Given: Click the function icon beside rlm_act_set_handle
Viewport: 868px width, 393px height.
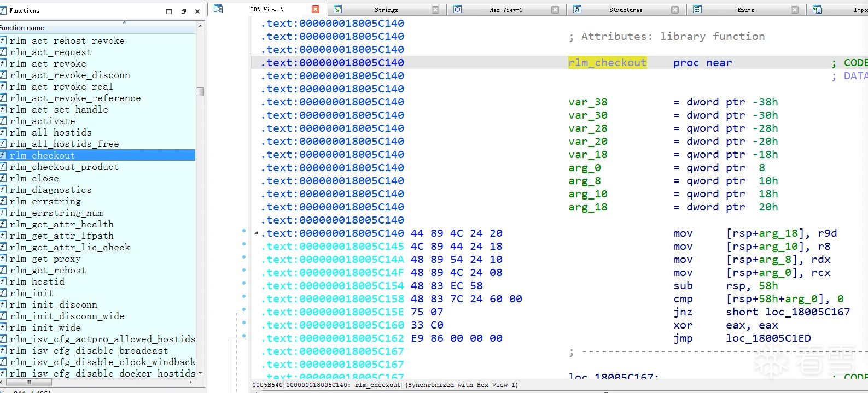Looking at the screenshot, I should pos(3,109).
